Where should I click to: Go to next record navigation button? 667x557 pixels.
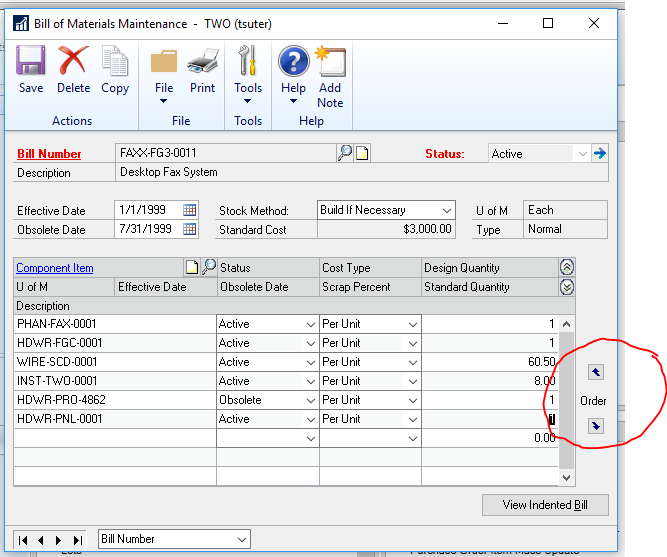(59, 540)
